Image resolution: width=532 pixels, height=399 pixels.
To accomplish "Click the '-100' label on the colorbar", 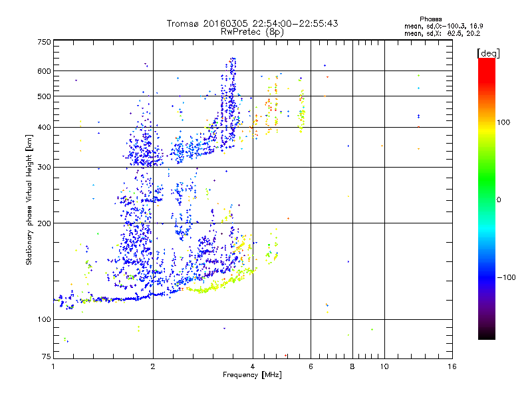I will 506,277.
